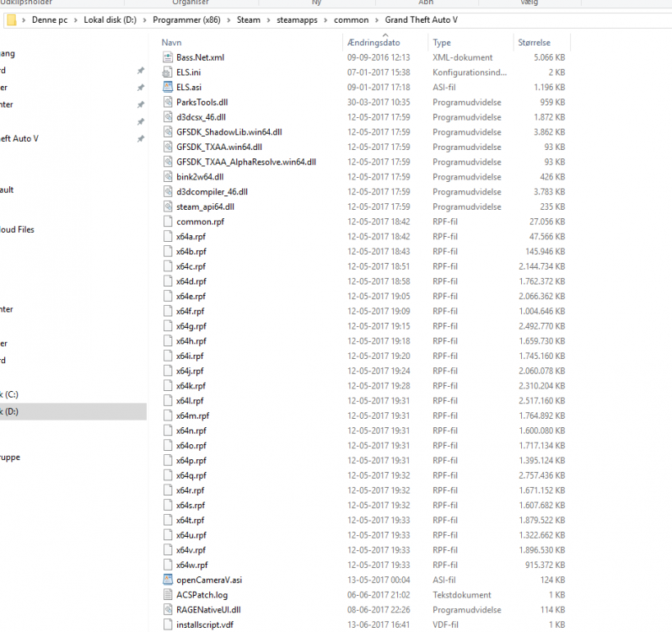Expand chevron after common in path

[x=377, y=20]
